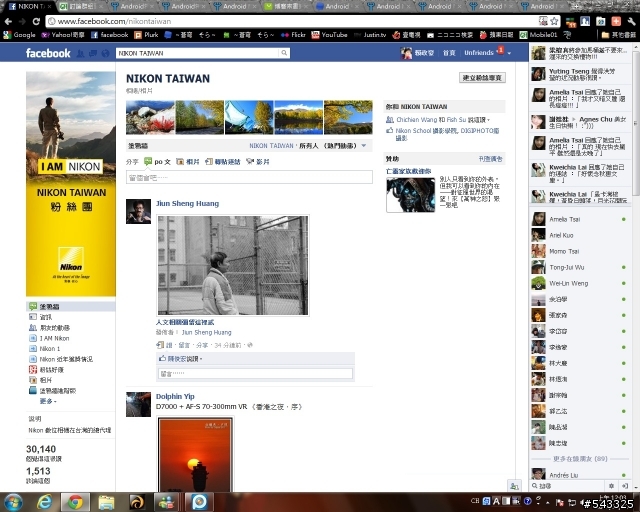Select the wall item in left sidebar
This screenshot has width=640, height=512.
(71, 306)
